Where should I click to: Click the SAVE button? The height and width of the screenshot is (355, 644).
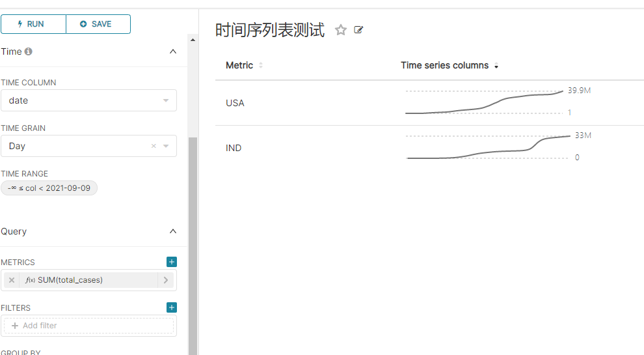coord(98,24)
